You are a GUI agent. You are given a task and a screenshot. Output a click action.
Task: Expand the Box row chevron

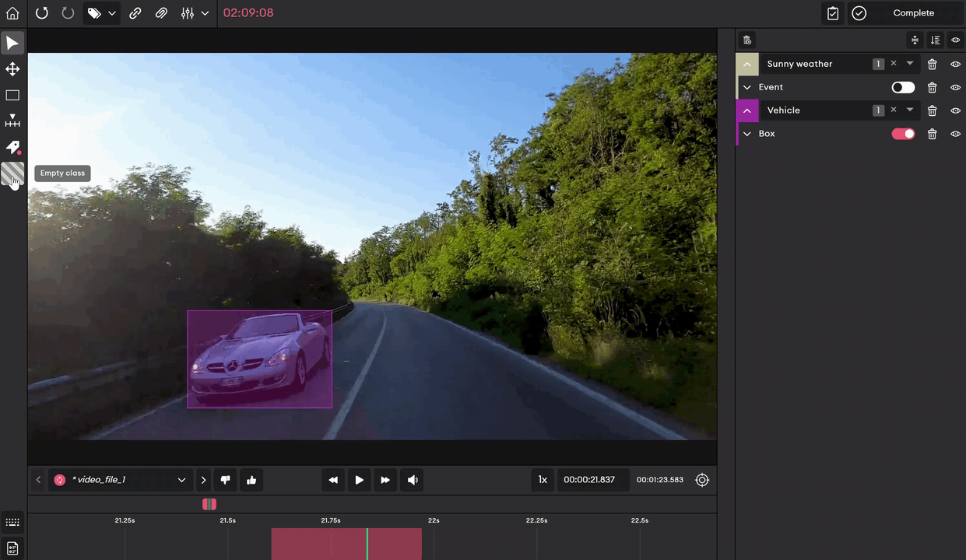tap(747, 134)
